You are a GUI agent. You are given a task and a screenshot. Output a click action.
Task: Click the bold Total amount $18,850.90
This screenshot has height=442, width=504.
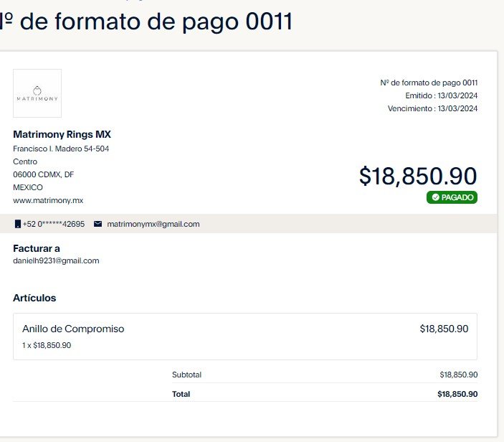pyautogui.click(x=457, y=394)
